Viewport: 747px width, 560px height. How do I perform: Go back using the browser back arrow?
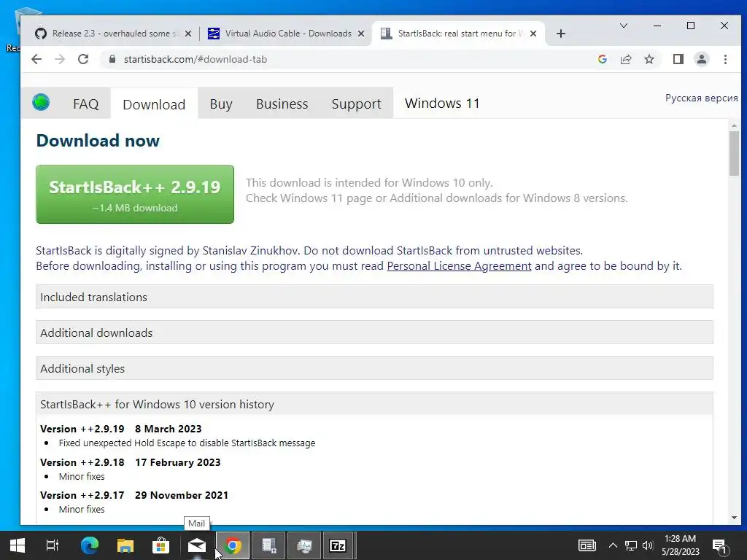36,60
